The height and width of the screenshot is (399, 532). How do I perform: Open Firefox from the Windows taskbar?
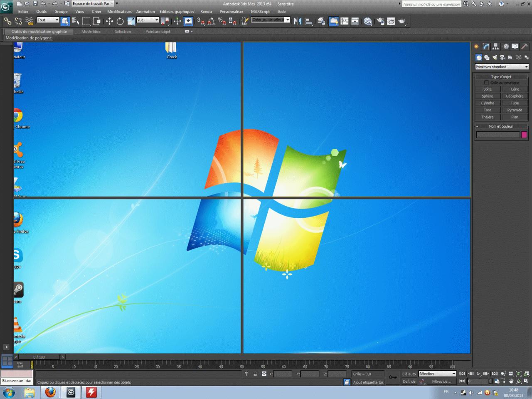click(x=50, y=392)
